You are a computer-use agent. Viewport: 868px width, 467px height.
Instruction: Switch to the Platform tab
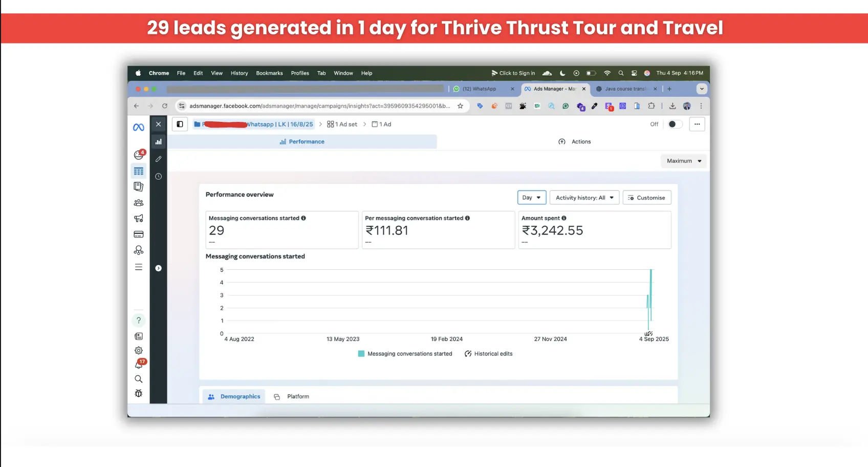tap(292, 396)
